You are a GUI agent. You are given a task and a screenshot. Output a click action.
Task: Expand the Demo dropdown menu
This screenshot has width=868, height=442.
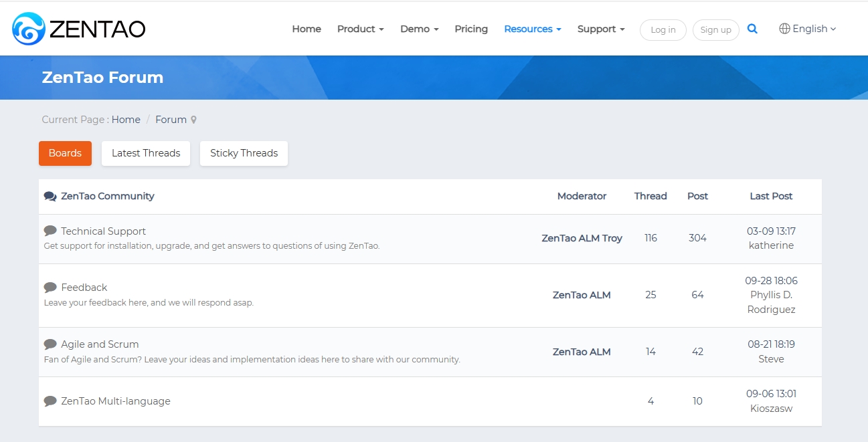[420, 29]
